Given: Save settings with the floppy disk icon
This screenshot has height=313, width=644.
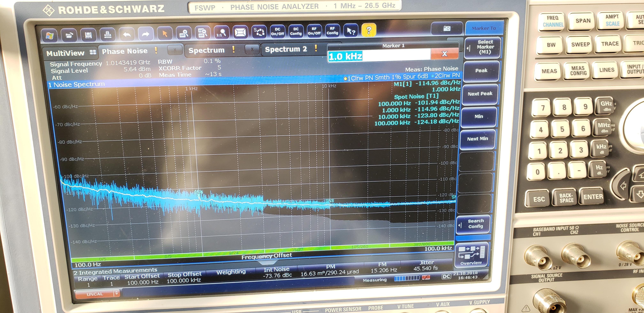Looking at the screenshot, I should 88,35.
